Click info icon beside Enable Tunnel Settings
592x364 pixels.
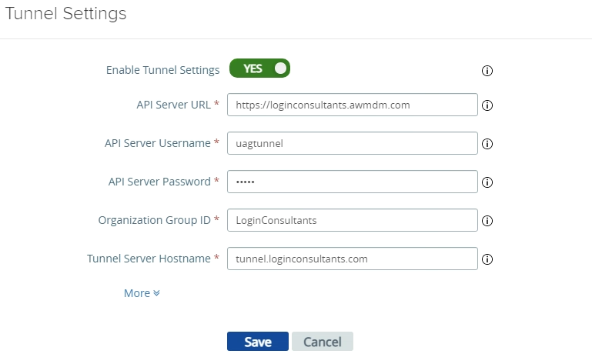tap(487, 71)
